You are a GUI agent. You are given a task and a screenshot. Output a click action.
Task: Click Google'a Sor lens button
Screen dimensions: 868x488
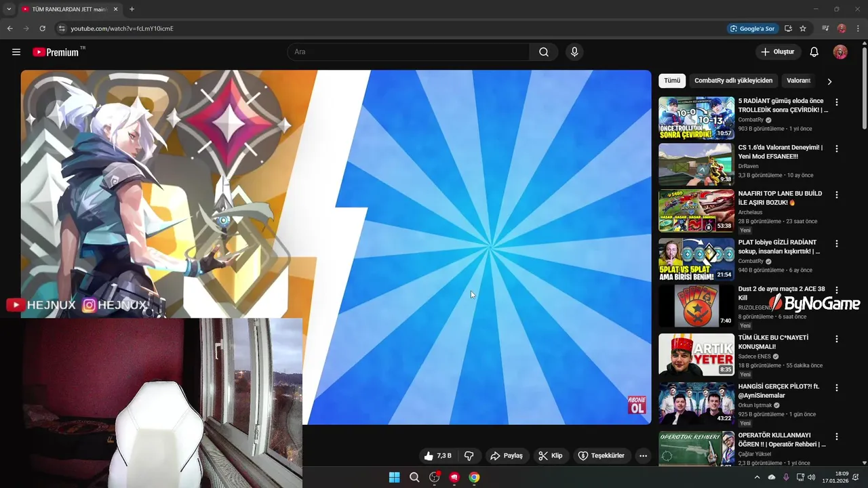(752, 28)
